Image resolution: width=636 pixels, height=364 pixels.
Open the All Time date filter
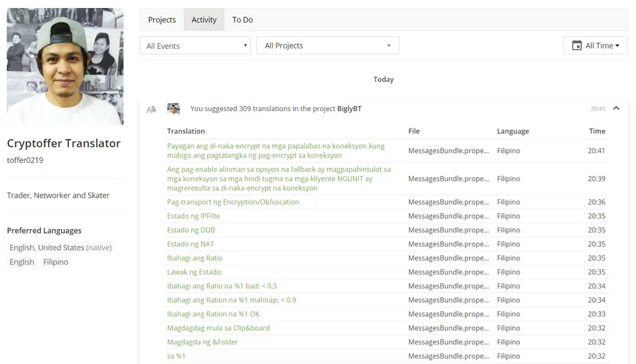point(596,46)
